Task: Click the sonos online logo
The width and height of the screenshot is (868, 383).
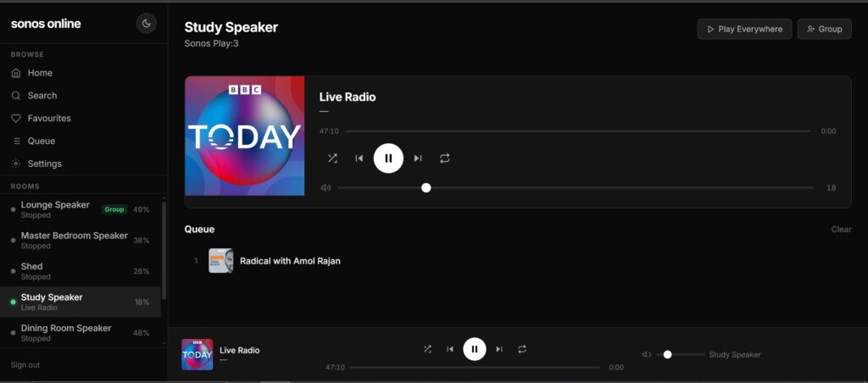Action: [x=46, y=24]
